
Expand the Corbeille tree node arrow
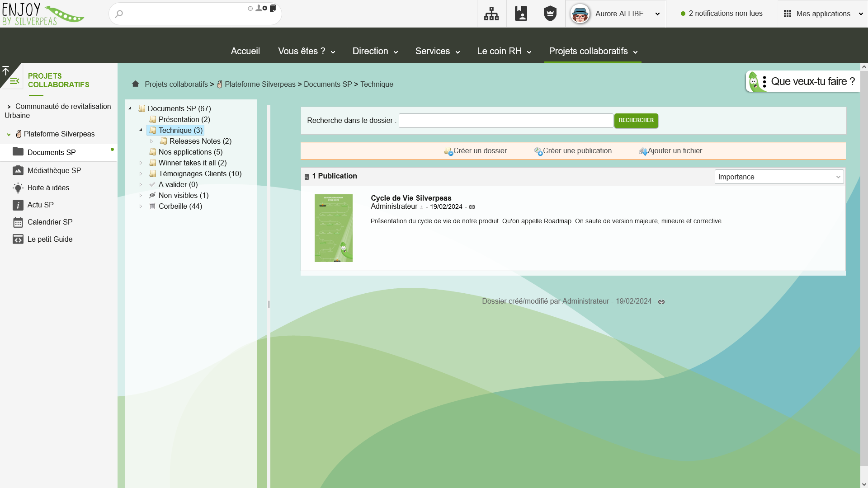tap(141, 206)
